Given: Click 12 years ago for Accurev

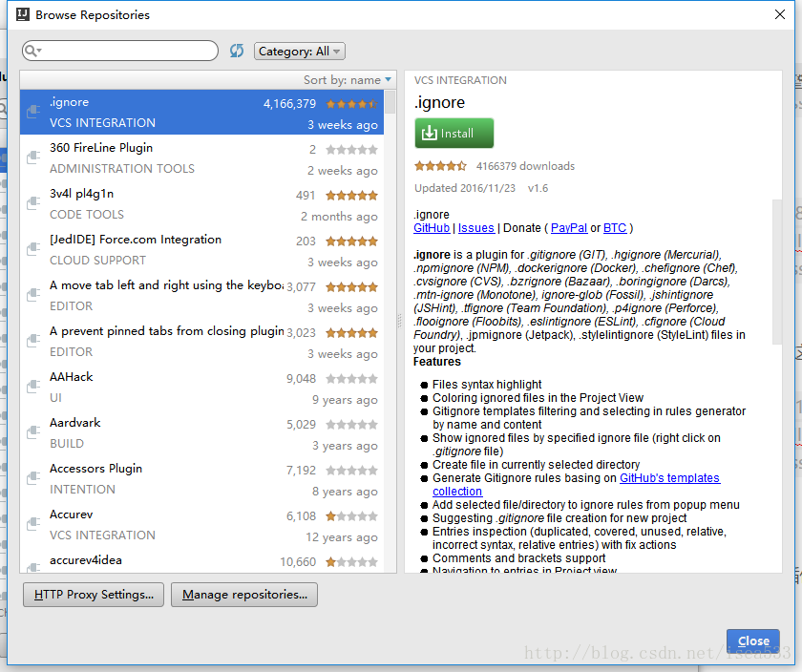Looking at the screenshot, I should 342,537.
